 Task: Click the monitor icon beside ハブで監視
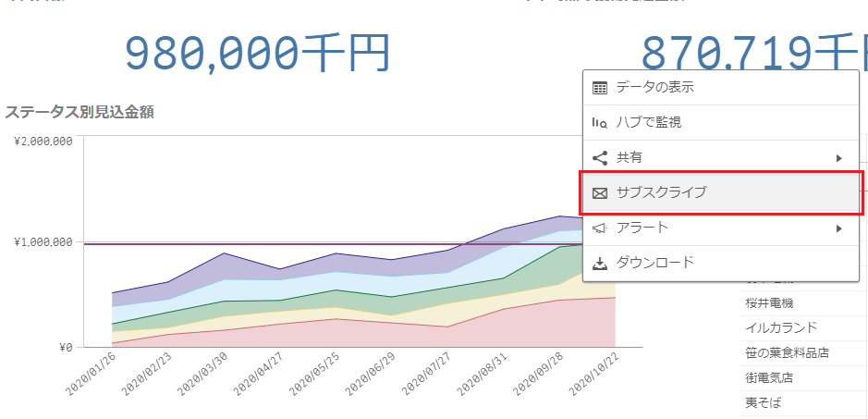600,122
